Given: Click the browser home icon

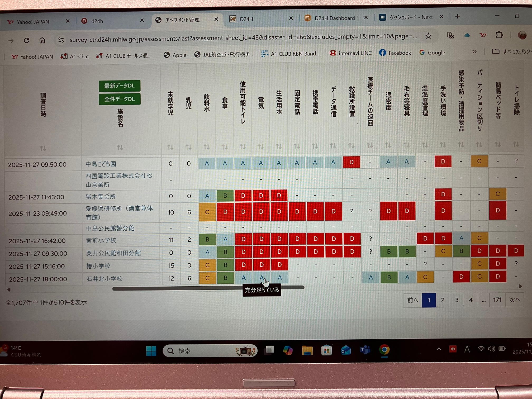Looking at the screenshot, I should [x=42, y=40].
